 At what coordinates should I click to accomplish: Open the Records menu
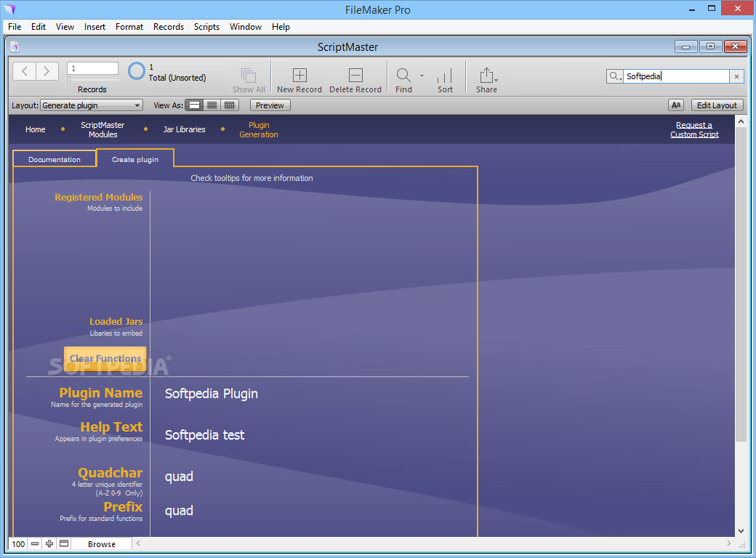click(168, 26)
